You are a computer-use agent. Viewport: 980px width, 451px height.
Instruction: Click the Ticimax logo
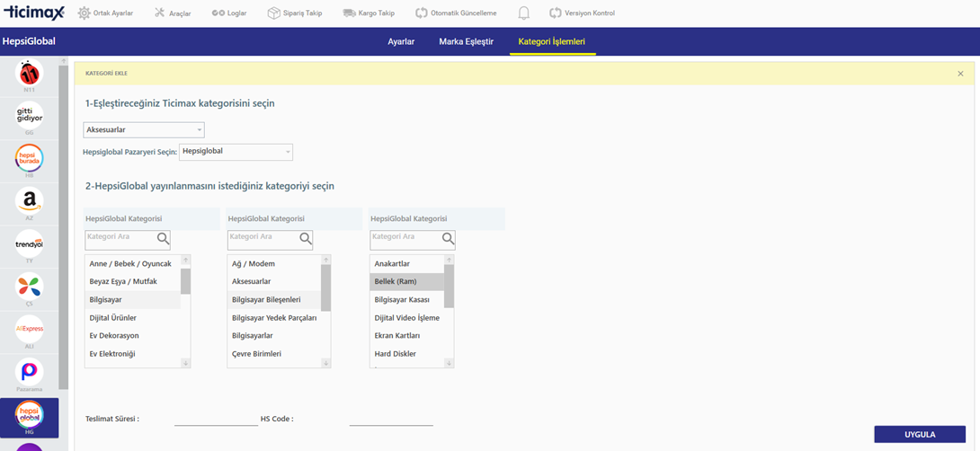[34, 13]
